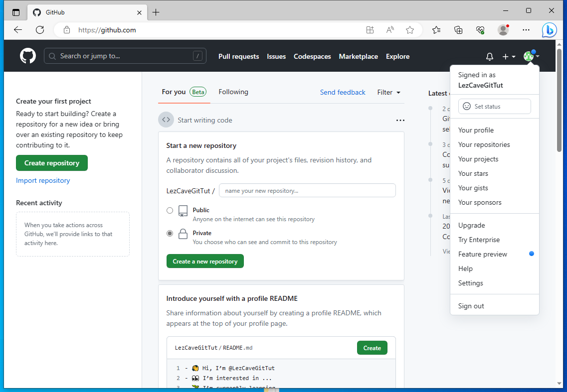Click the browser back arrow
Viewport: 567px width, 392px height.
point(18,30)
